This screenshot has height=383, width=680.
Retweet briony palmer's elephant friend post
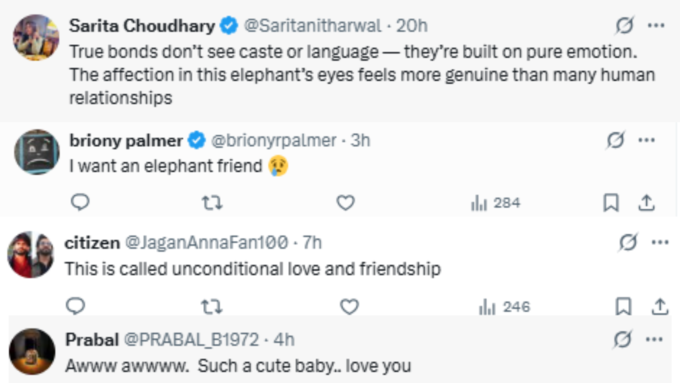[212, 203]
